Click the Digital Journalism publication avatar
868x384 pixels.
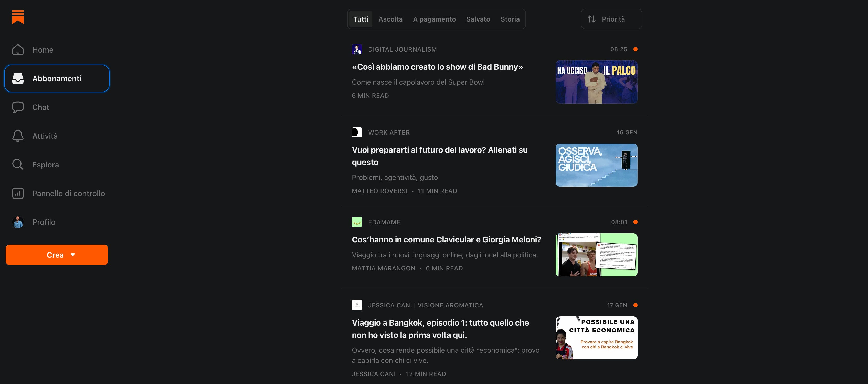[x=357, y=49]
